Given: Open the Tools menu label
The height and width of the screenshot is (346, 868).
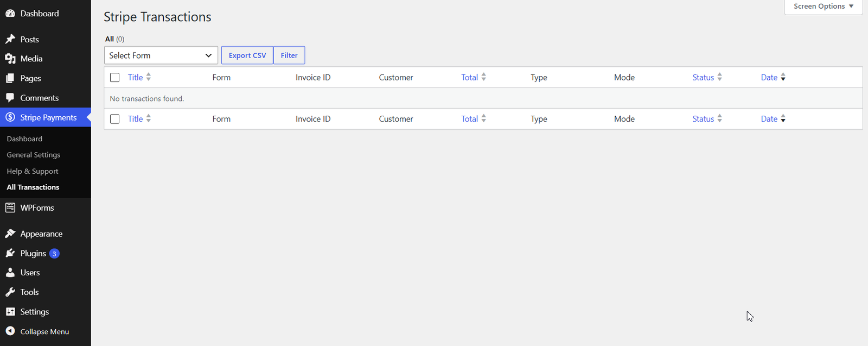Looking at the screenshot, I should point(30,292).
